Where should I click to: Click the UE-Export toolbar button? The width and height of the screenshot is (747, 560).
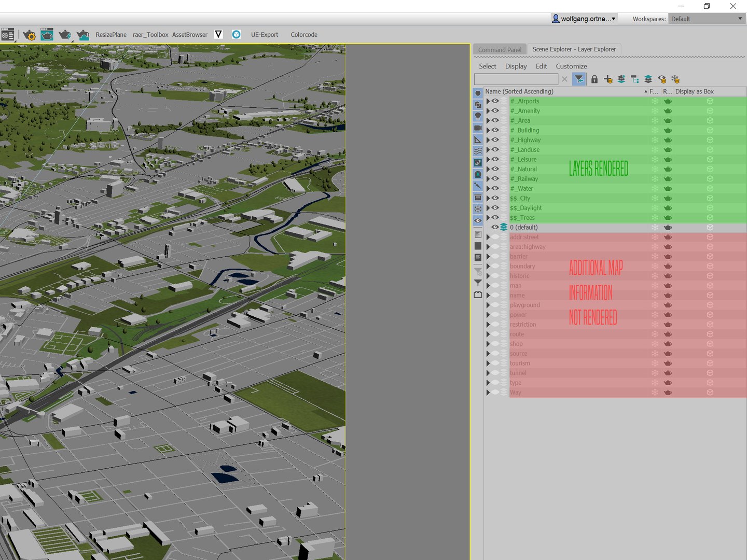(265, 35)
